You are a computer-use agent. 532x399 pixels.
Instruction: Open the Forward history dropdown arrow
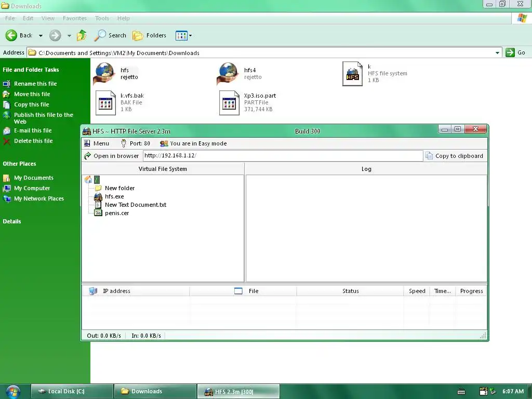click(69, 35)
